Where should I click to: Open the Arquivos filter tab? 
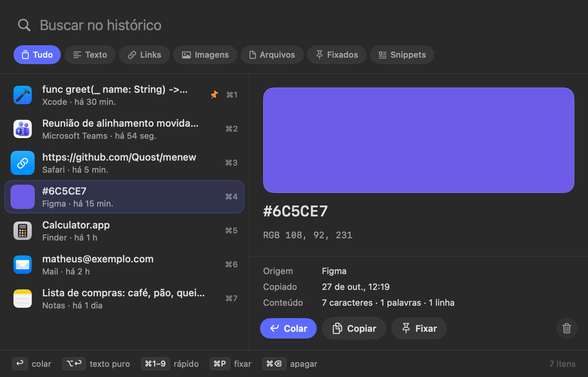[272, 55]
